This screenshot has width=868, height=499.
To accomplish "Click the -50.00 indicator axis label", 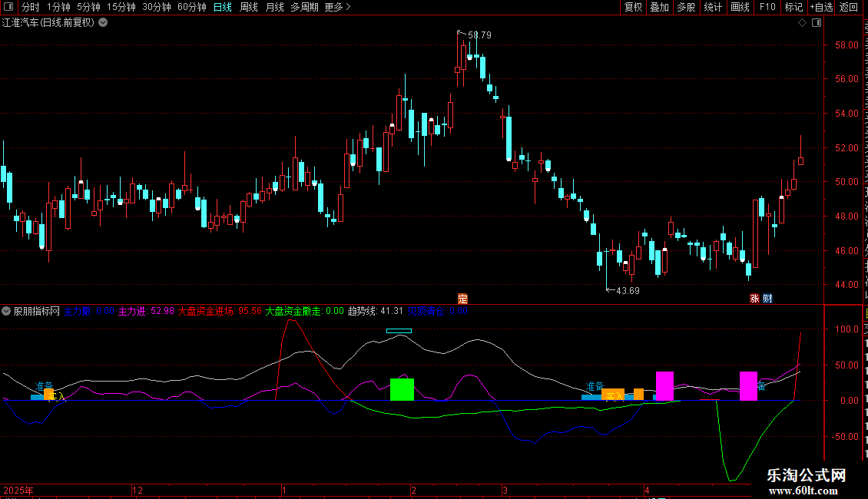I will pyautogui.click(x=845, y=437).
